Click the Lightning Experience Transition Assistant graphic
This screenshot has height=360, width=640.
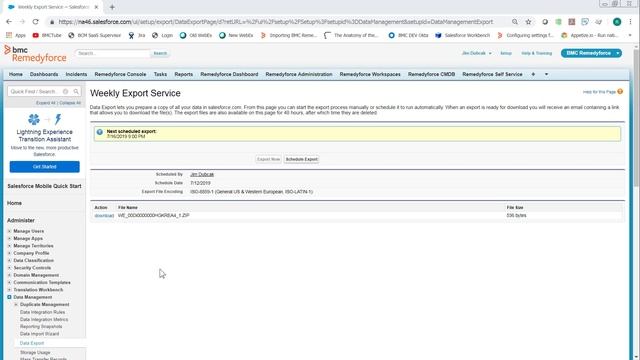(x=44, y=119)
